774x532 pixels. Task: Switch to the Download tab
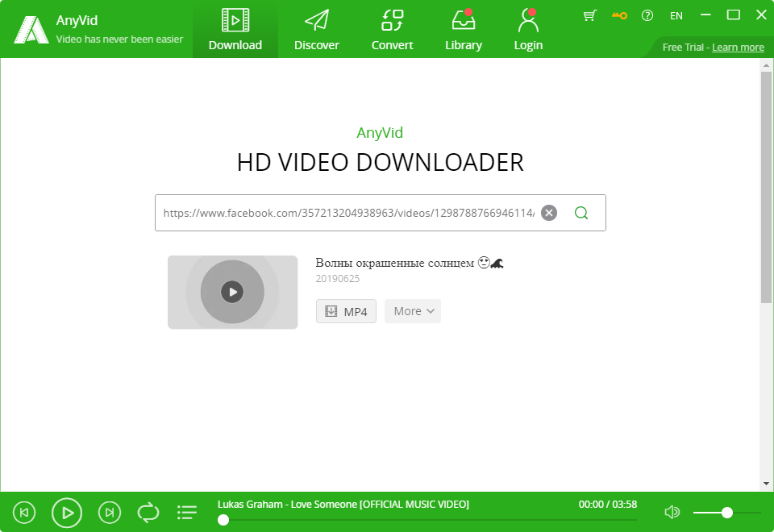(x=235, y=29)
